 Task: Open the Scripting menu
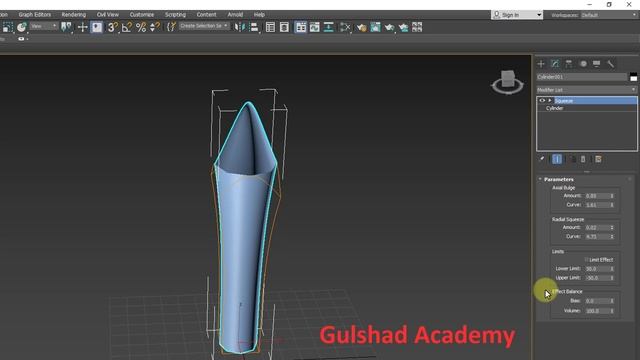coord(175,15)
